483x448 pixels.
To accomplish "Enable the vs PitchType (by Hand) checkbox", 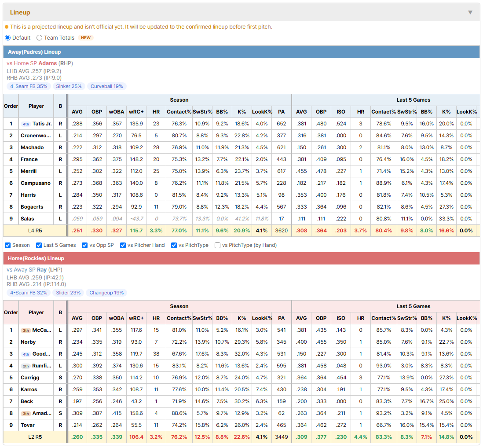I will coord(217,245).
